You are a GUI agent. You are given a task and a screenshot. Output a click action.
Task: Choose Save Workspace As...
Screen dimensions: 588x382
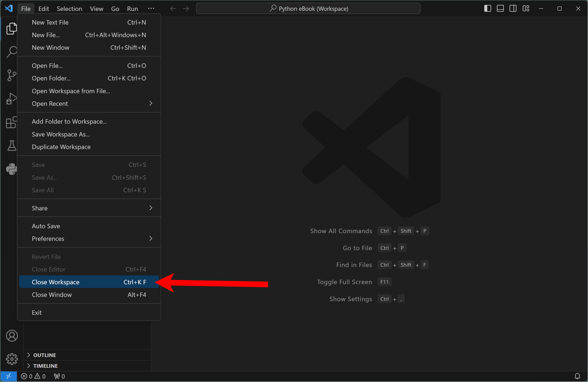(89, 134)
